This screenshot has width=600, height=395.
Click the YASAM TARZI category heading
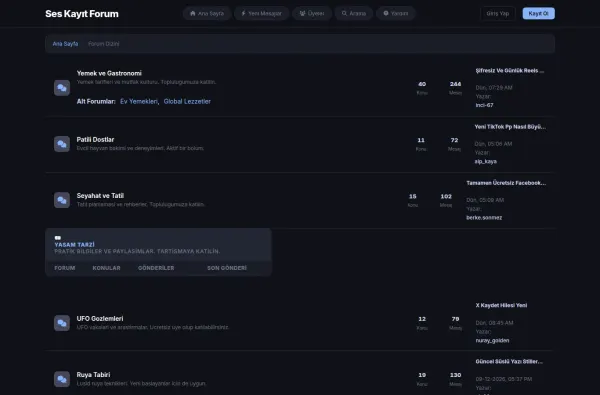(x=74, y=245)
